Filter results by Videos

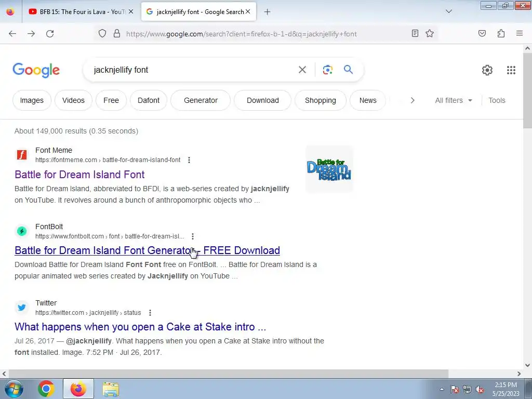(73, 100)
